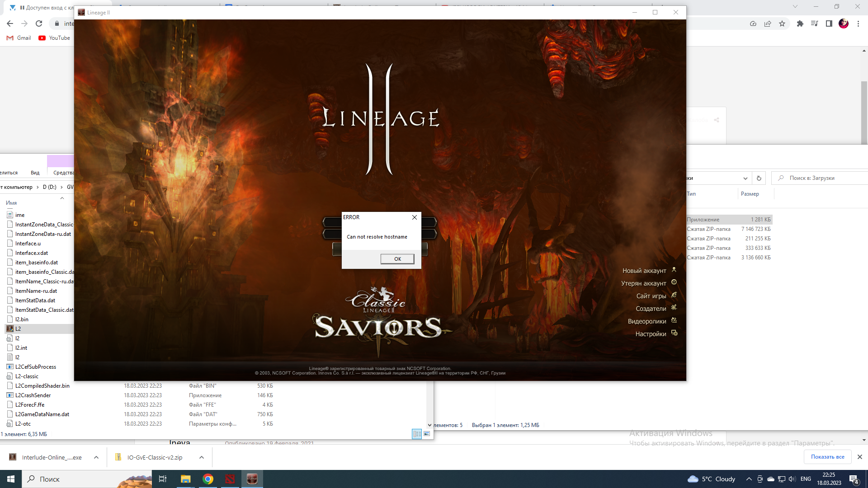The height and width of the screenshot is (488, 868).
Task: Open Chrome media control icon
Action: pyautogui.click(x=815, y=23)
